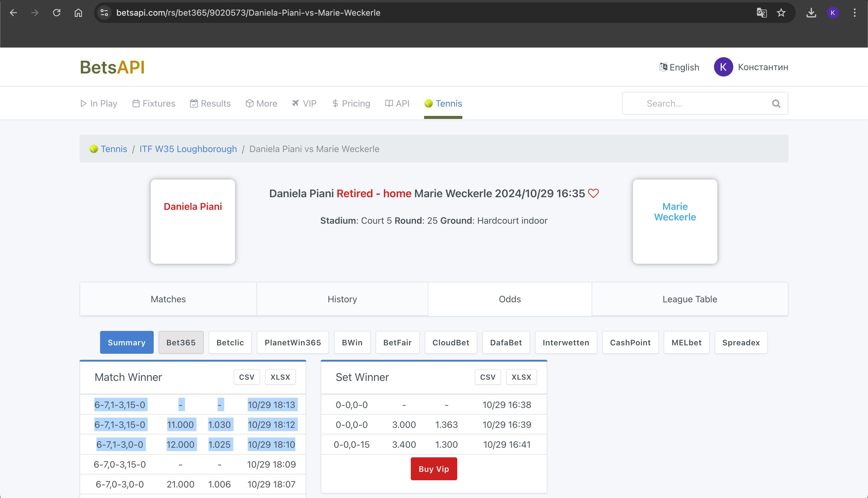Click the Buy Vip button
The image size is (868, 498).
[x=433, y=469]
